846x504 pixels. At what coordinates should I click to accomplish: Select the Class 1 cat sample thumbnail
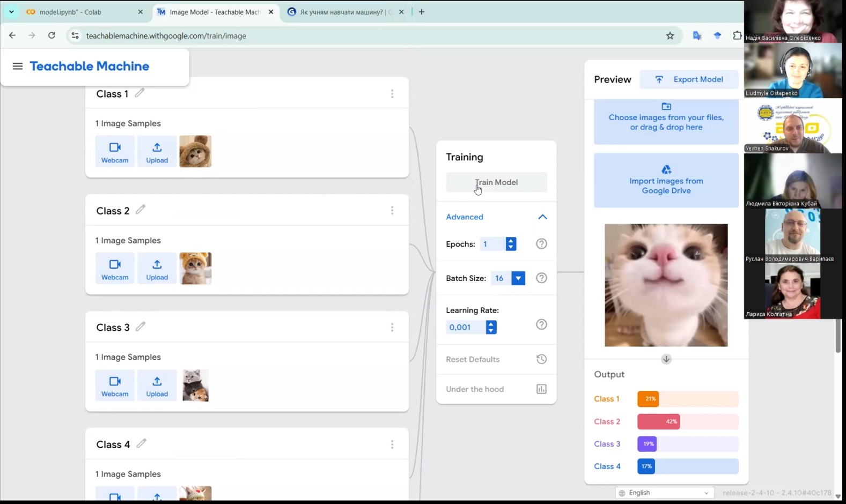click(x=195, y=152)
